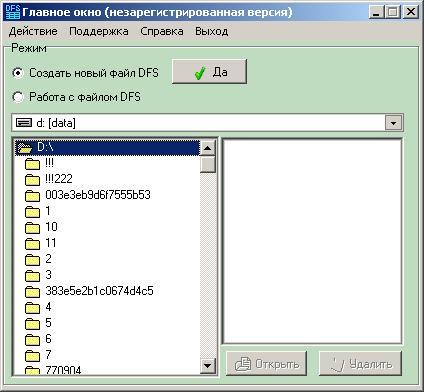Viewport: 424px width, 392px height.
Task: Click the folder icon next to '4'
Action: 32,307
